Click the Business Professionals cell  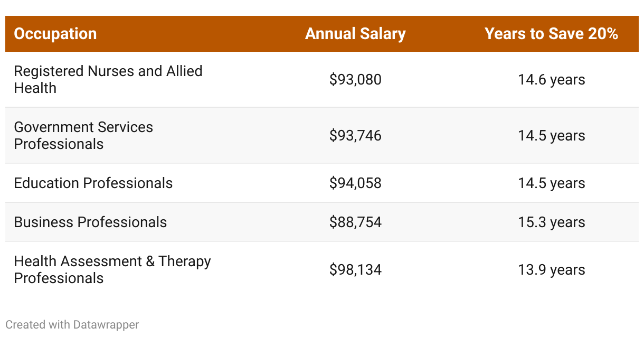pyautogui.click(x=90, y=222)
